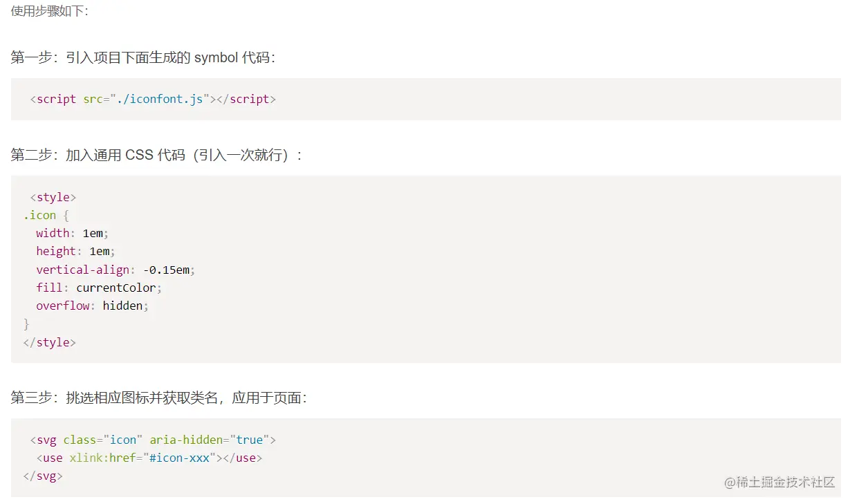The height and width of the screenshot is (504, 850).
Task: Click the closing </style> tag line
Action: coord(50,342)
